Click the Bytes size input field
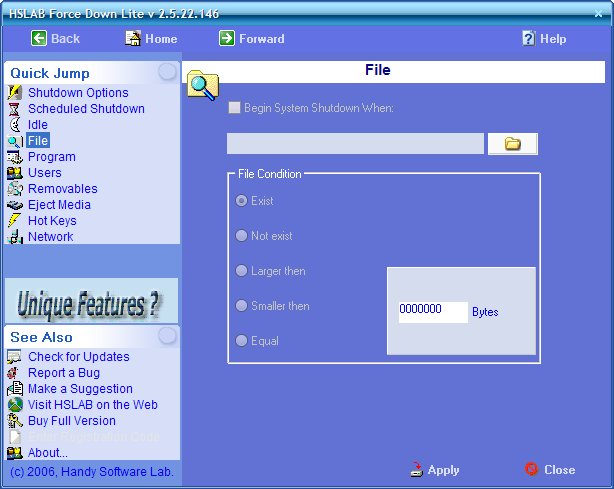 point(432,311)
